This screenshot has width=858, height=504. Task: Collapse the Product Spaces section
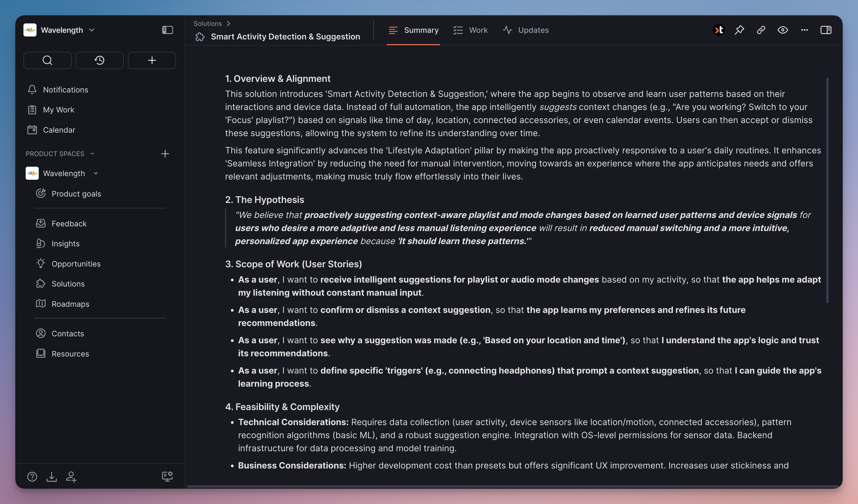click(92, 153)
